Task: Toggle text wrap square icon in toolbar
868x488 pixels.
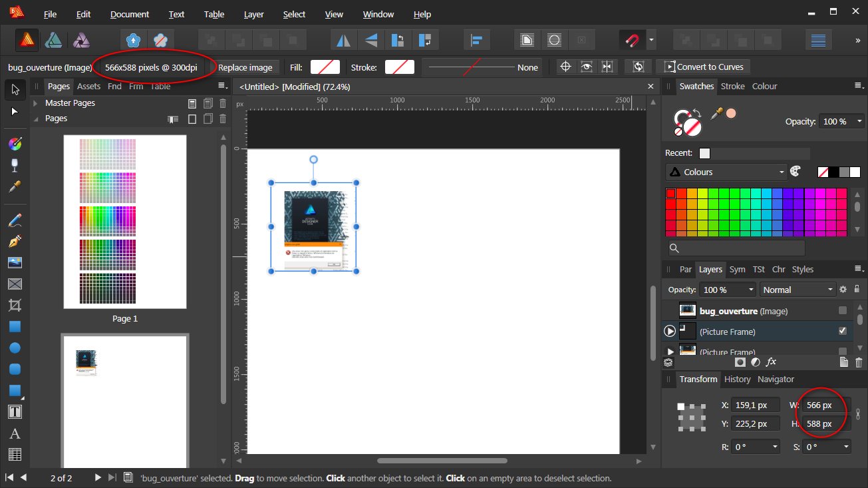Action: coord(527,40)
